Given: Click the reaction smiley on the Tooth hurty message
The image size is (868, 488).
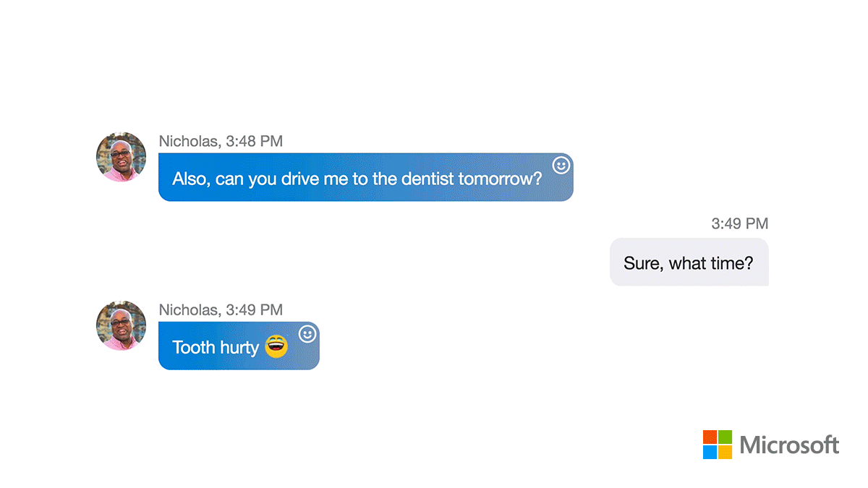Looking at the screenshot, I should click(307, 334).
